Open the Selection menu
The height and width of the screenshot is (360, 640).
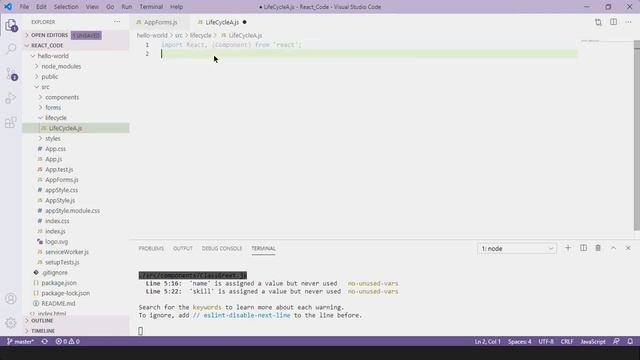66,7
